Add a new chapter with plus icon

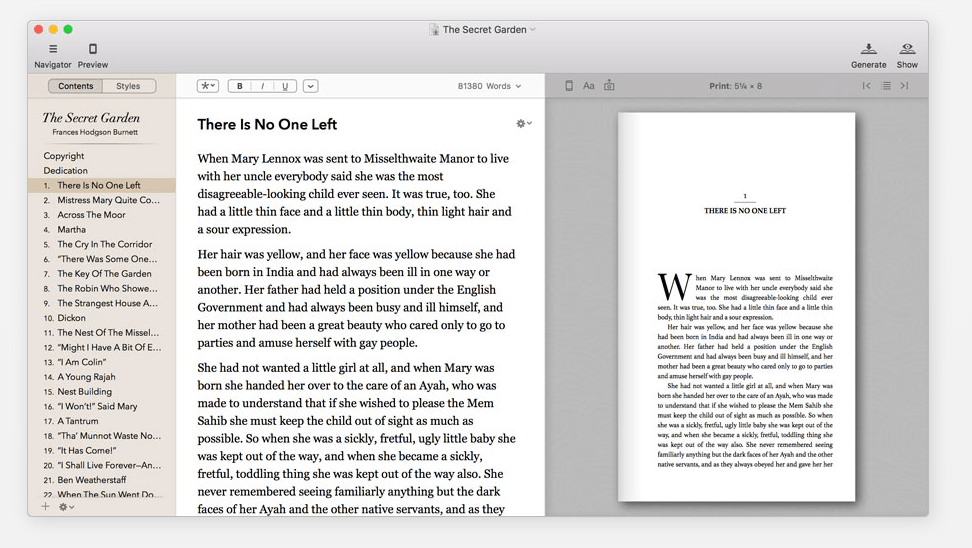45,506
